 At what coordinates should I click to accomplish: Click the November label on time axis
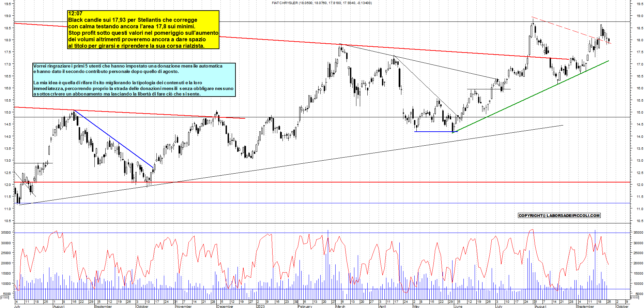pos(183,306)
